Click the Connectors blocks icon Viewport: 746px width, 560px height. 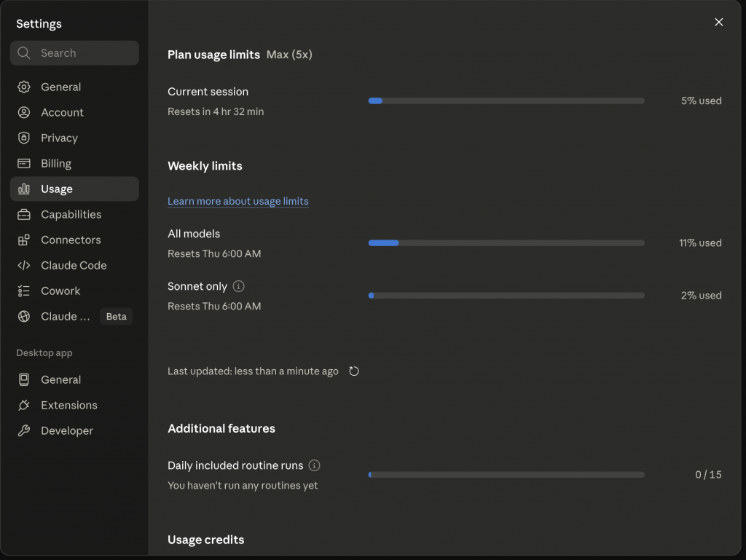click(24, 240)
